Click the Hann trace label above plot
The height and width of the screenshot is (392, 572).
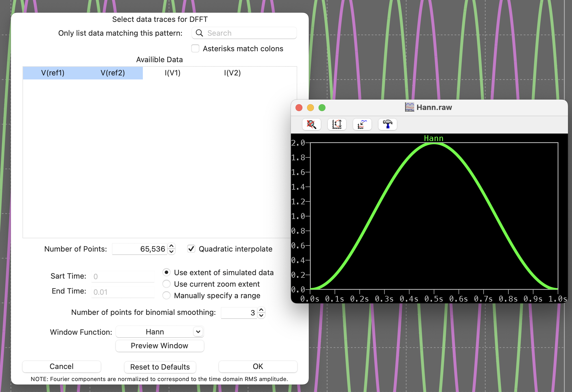tap(433, 138)
